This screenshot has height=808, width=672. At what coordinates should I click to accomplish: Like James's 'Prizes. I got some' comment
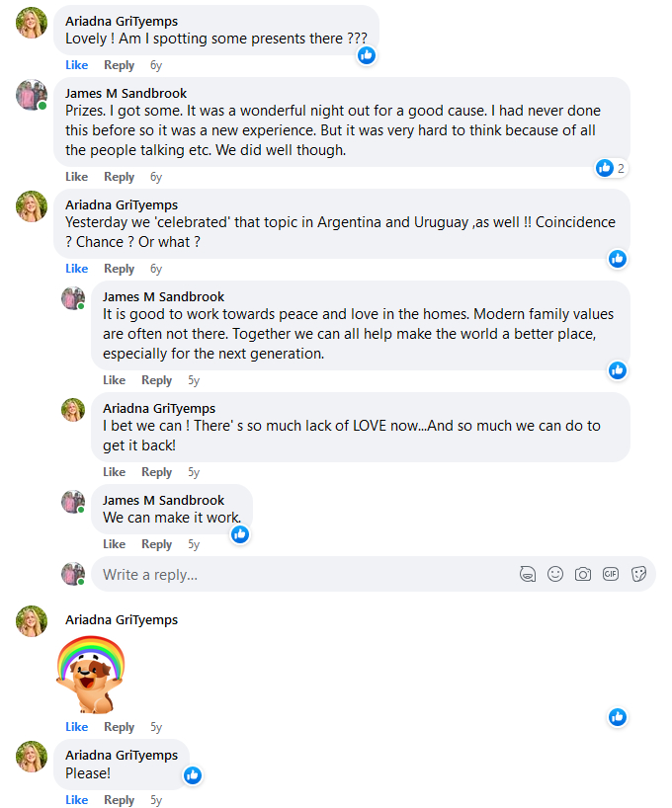(x=77, y=177)
